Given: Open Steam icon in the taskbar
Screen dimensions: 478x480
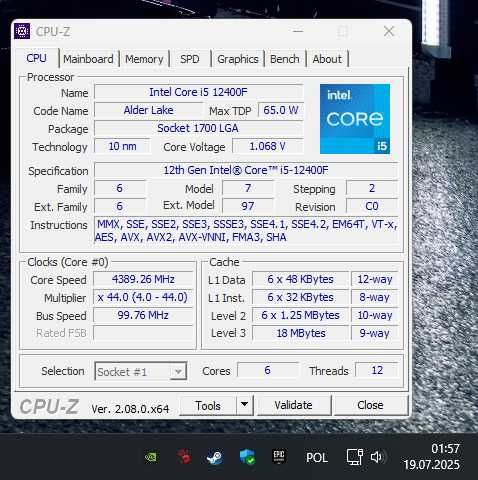Looking at the screenshot, I should coord(214,457).
